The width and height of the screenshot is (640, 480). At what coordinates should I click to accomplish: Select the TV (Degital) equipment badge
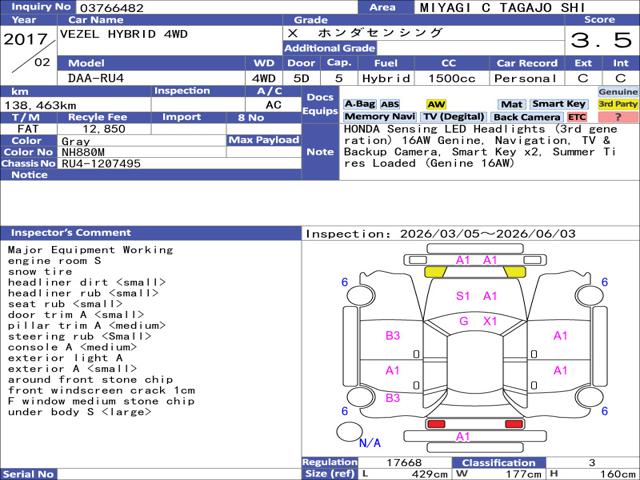tap(453, 117)
